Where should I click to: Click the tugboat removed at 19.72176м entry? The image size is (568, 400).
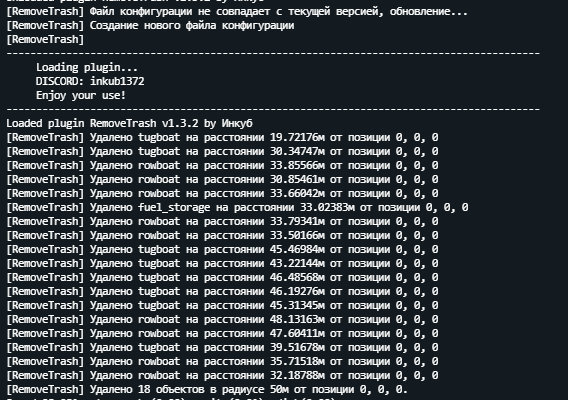pyautogui.click(x=222, y=138)
